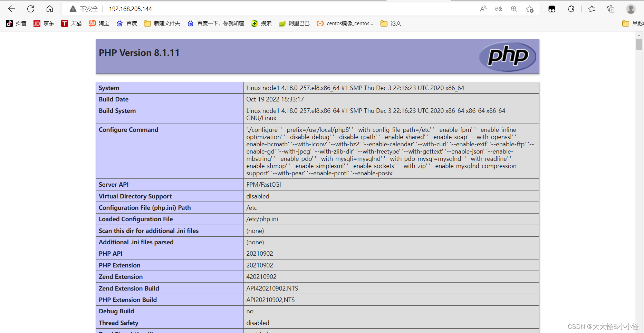Select the Debug Build value no

click(x=250, y=311)
